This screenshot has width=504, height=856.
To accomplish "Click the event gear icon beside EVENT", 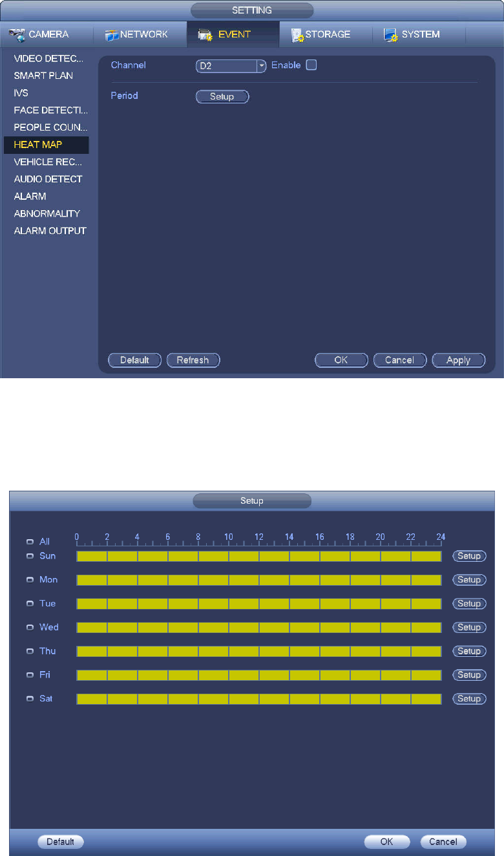I will pos(205,35).
